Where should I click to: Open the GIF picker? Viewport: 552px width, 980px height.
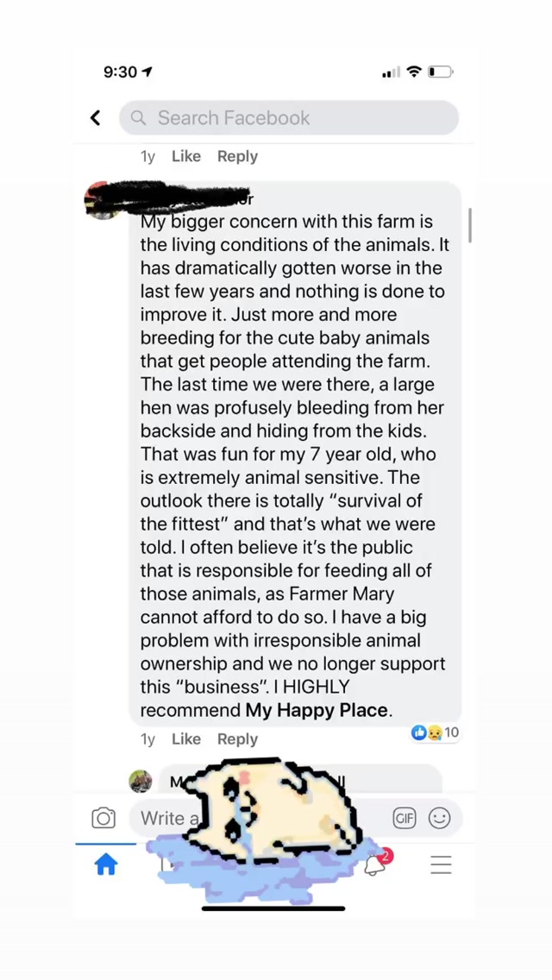click(x=404, y=818)
